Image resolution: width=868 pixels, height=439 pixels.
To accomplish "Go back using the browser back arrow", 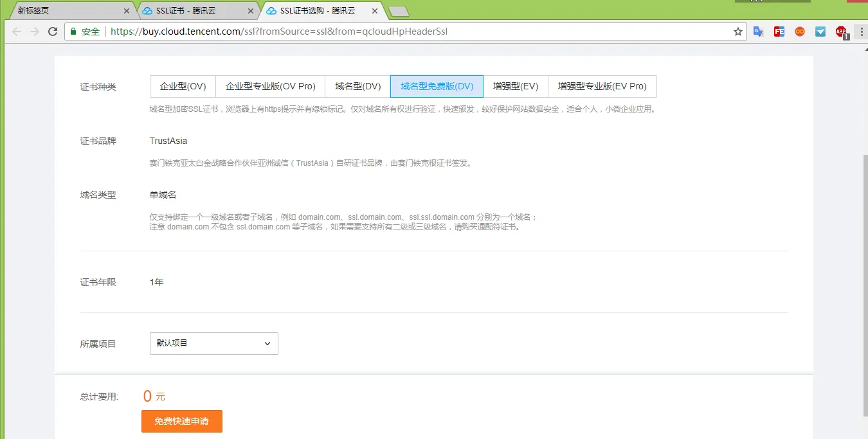I will point(17,31).
